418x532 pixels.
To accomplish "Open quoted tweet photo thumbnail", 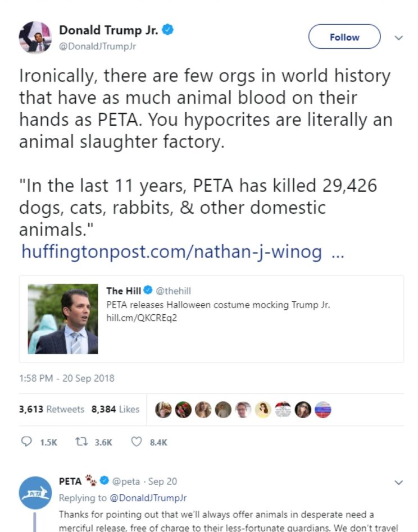I will [63, 319].
